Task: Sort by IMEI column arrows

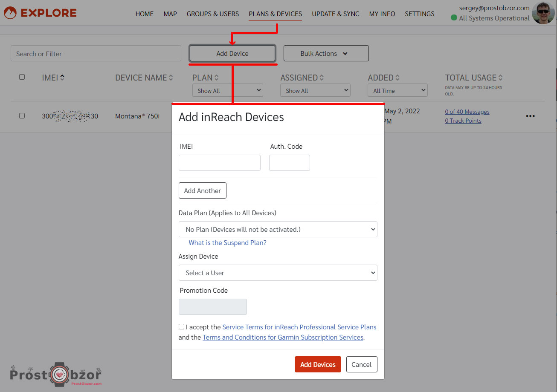Action: (x=62, y=78)
